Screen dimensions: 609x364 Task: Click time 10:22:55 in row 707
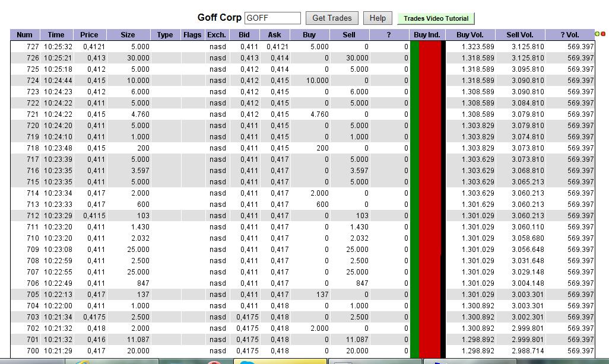pyautogui.click(x=58, y=272)
